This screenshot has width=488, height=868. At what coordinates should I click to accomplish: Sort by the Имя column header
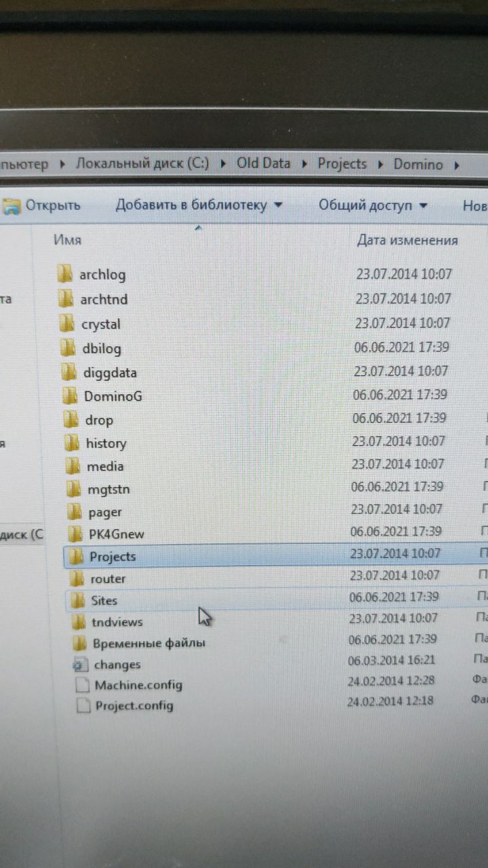pos(67,240)
